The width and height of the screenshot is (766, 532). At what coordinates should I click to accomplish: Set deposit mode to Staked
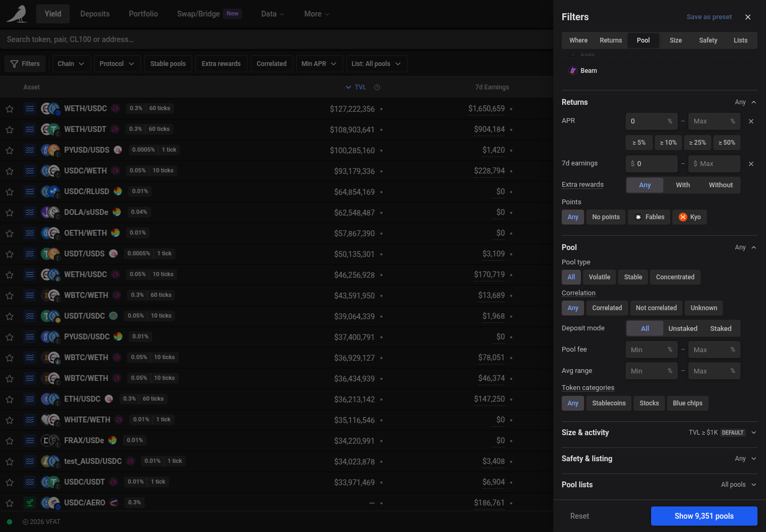(721, 329)
